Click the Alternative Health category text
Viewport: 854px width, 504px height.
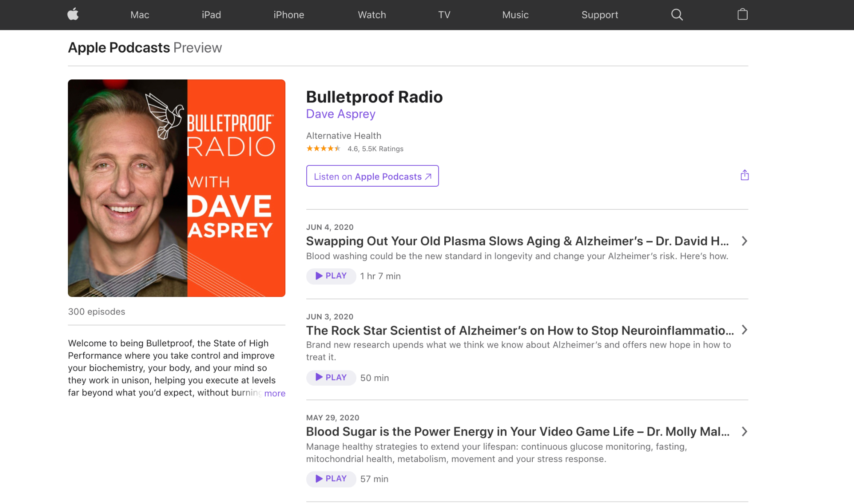(343, 136)
